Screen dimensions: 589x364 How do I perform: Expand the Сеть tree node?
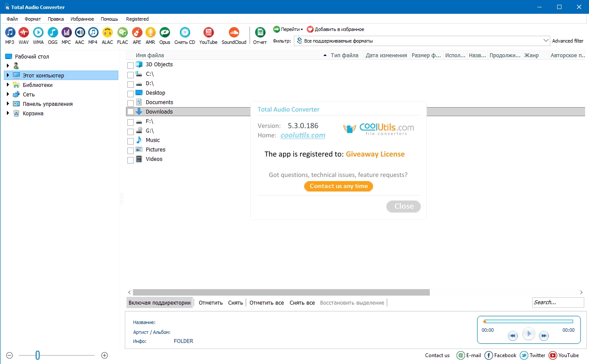[8, 94]
